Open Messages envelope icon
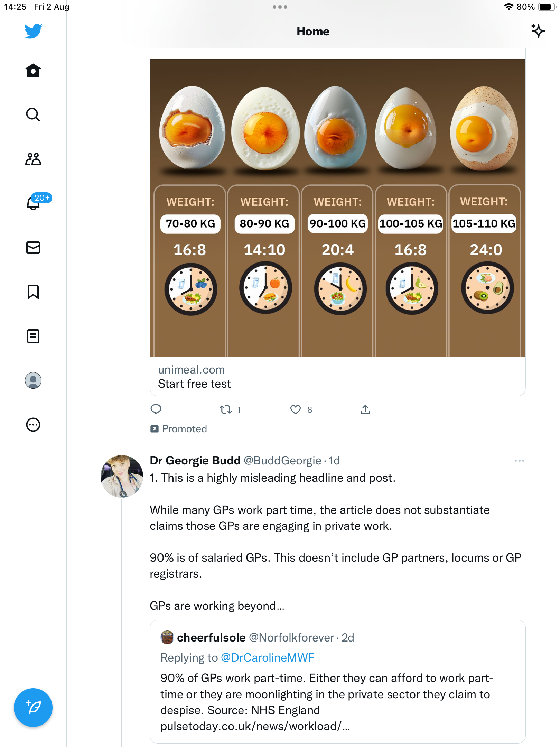Viewport: 560px width, 747px height. (x=33, y=248)
